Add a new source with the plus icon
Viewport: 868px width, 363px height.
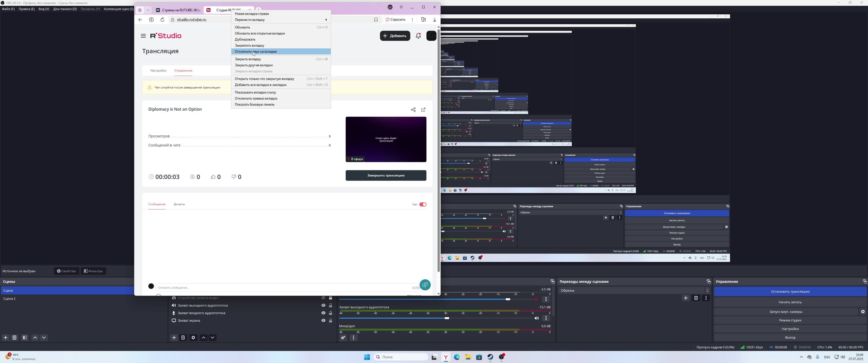pyautogui.click(x=174, y=337)
